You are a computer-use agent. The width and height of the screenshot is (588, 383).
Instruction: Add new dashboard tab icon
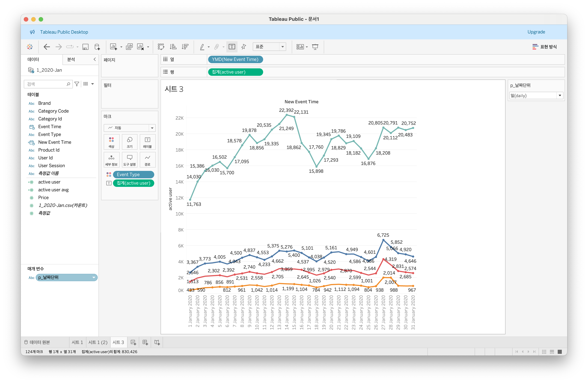(145, 342)
